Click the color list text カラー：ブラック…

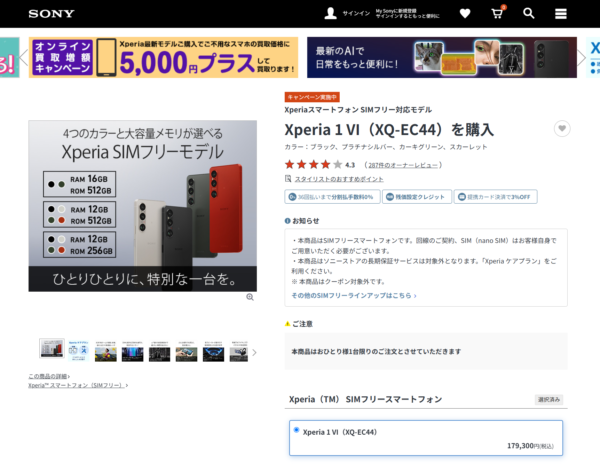tap(386, 147)
